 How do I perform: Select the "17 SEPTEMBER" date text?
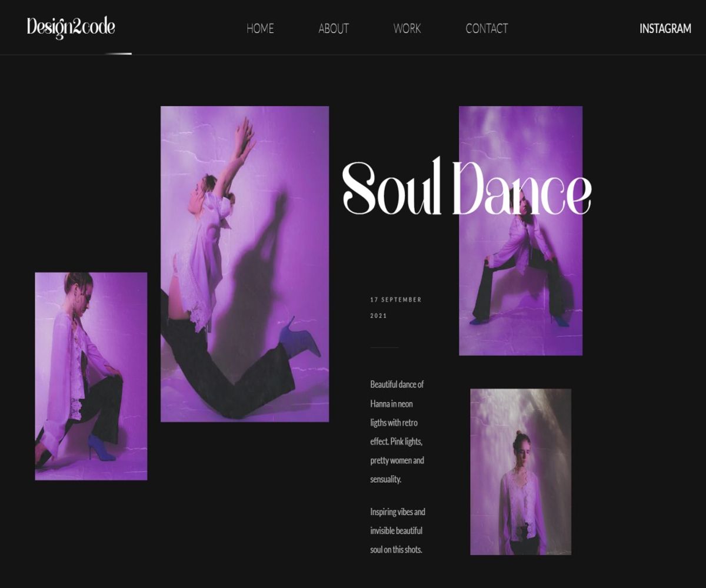pyautogui.click(x=396, y=300)
